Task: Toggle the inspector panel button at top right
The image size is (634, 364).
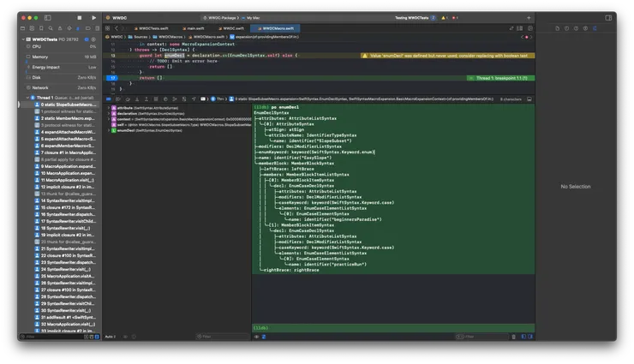Action: 607,17
